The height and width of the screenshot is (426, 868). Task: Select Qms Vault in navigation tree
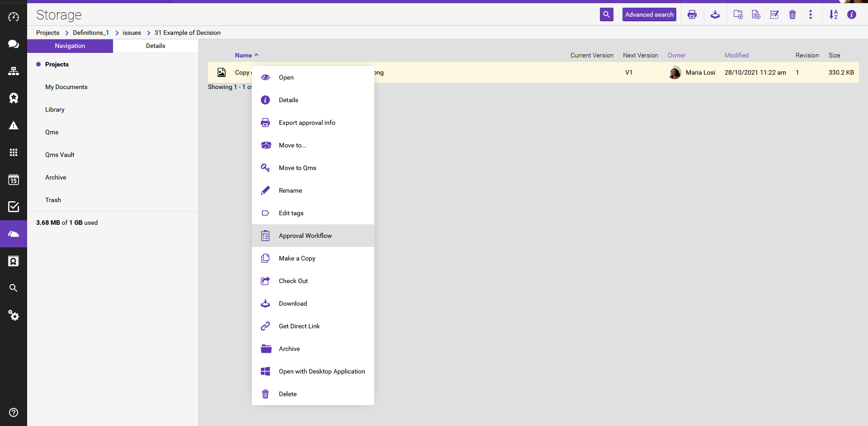pos(60,155)
